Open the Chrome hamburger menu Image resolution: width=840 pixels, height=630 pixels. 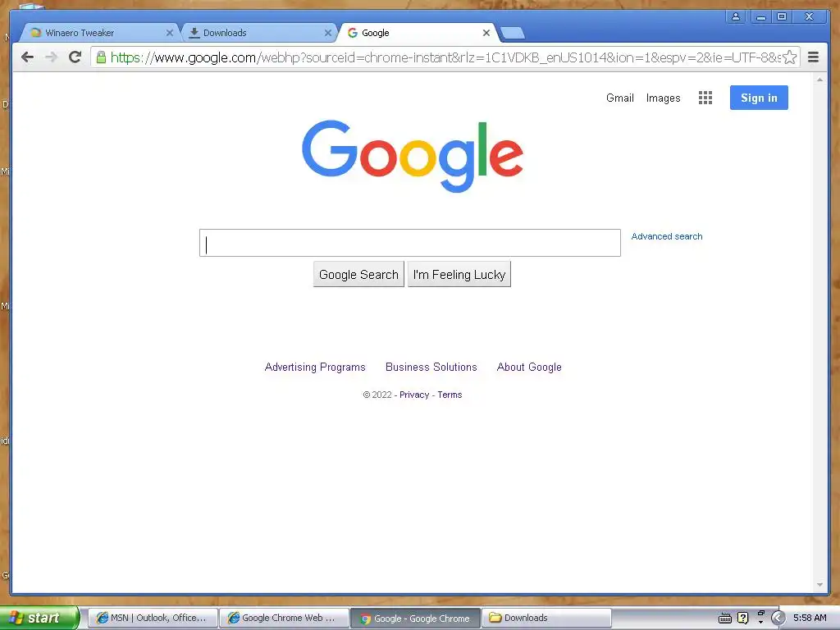coord(813,57)
